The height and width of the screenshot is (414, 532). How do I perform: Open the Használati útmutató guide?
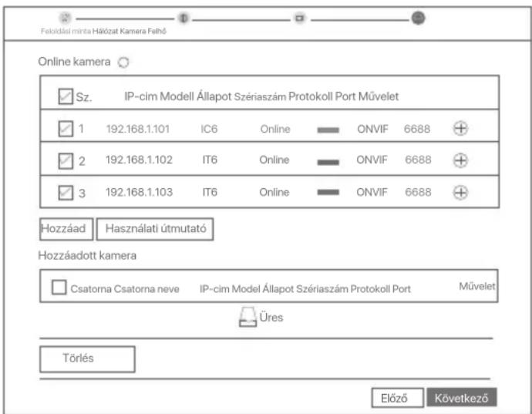click(x=155, y=229)
